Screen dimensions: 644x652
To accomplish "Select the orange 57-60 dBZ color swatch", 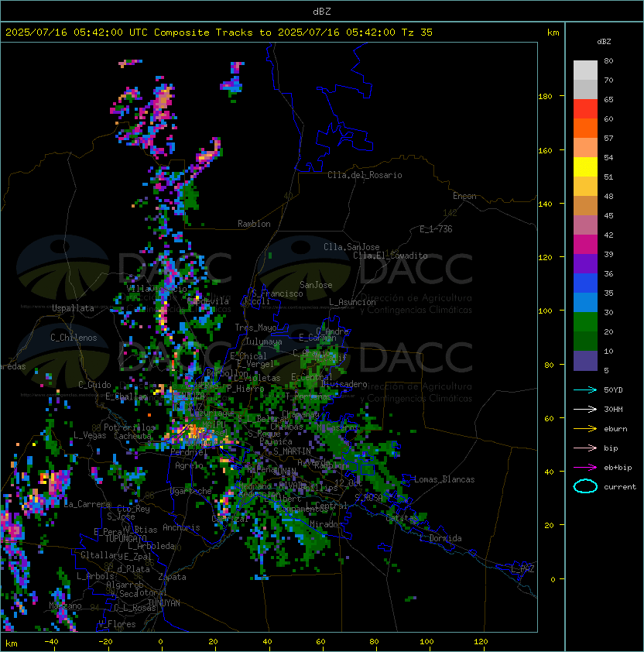I will [x=585, y=128].
